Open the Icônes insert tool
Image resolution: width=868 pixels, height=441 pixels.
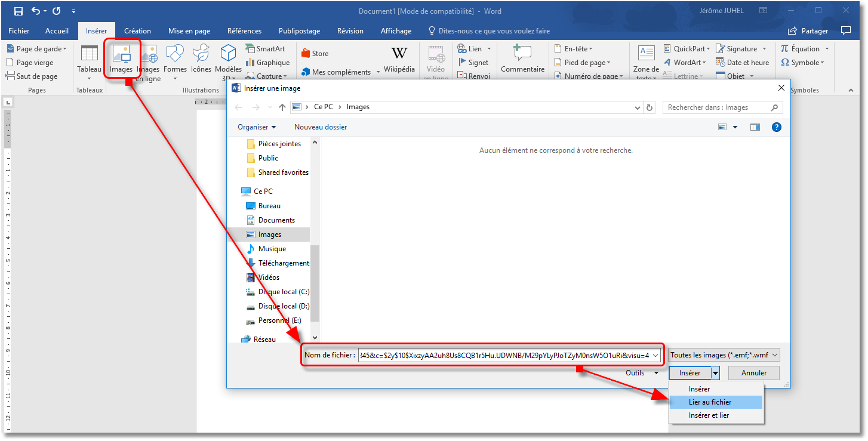pos(201,60)
